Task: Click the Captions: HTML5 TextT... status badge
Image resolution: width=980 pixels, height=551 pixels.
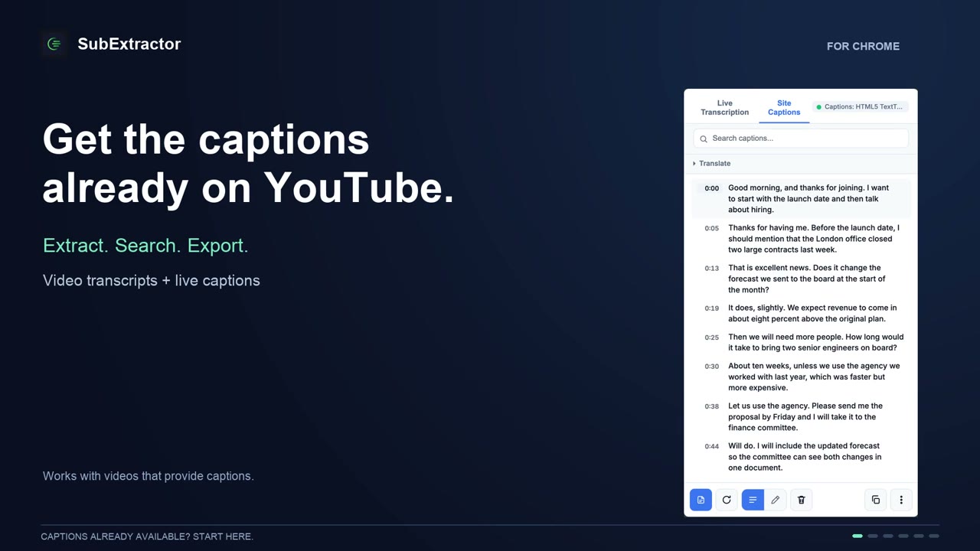Action: pyautogui.click(x=860, y=106)
